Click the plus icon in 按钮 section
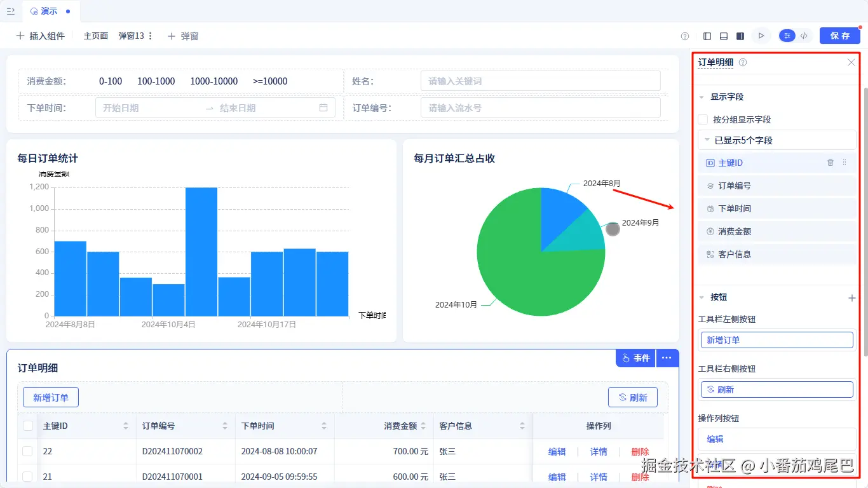 [852, 297]
